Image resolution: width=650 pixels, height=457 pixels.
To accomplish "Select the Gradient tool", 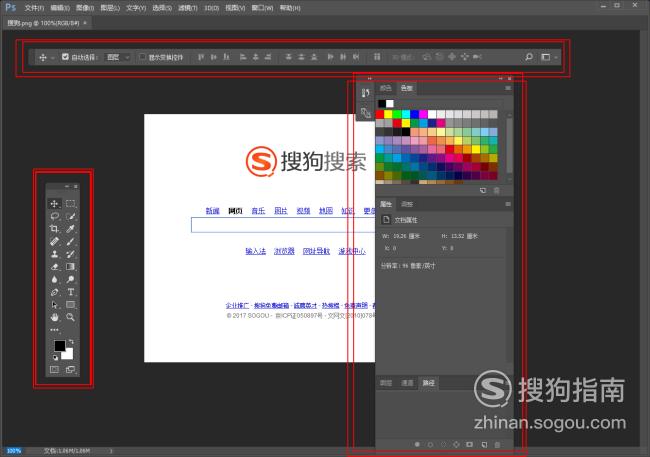I will pos(70,267).
